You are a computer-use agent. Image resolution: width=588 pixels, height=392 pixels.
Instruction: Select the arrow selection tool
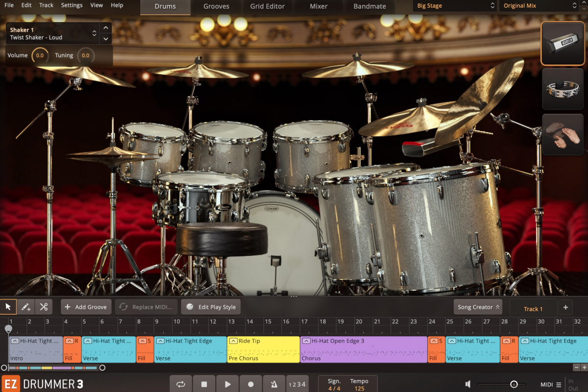[x=8, y=306]
